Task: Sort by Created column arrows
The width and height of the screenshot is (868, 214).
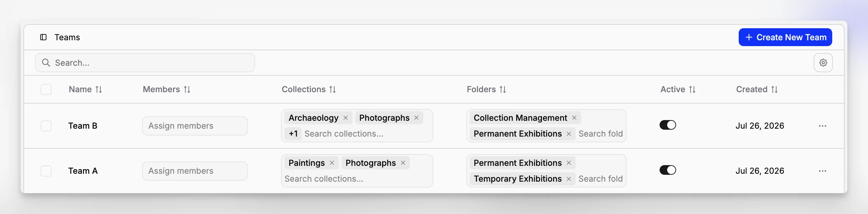Action: 774,89
